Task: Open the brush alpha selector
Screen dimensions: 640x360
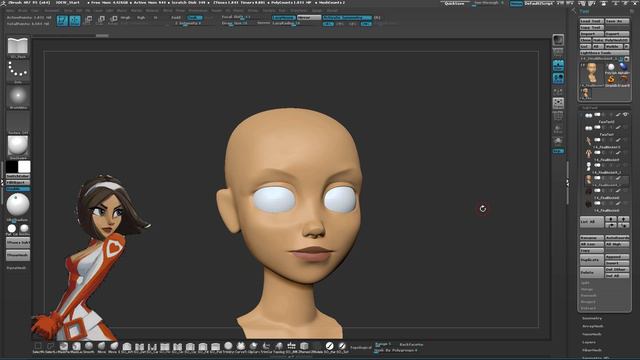Action: click(x=18, y=97)
